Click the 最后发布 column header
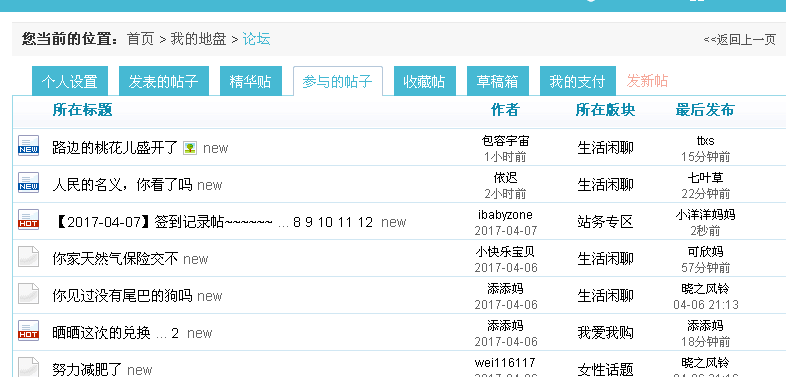 [705, 110]
